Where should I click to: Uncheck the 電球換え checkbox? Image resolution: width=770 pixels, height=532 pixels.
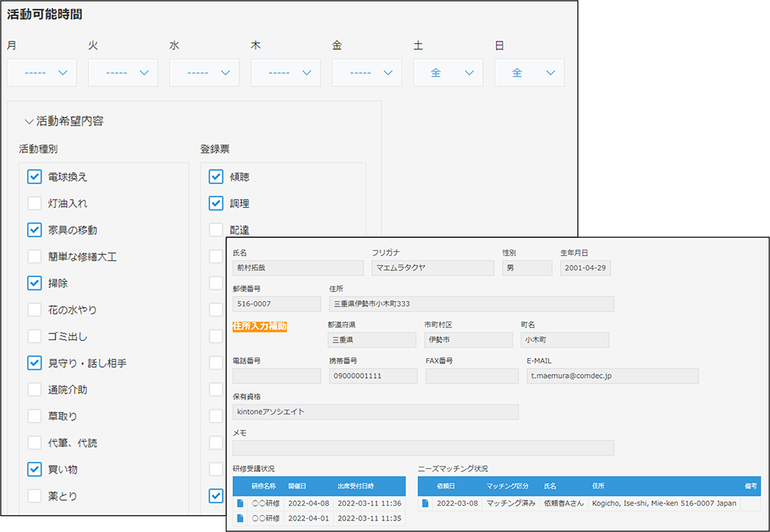click(x=34, y=177)
